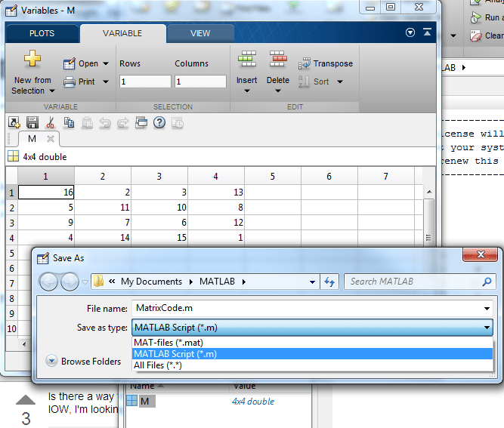This screenshot has height=428, width=504.
Task: Click the Columns input field
Action: (x=200, y=82)
